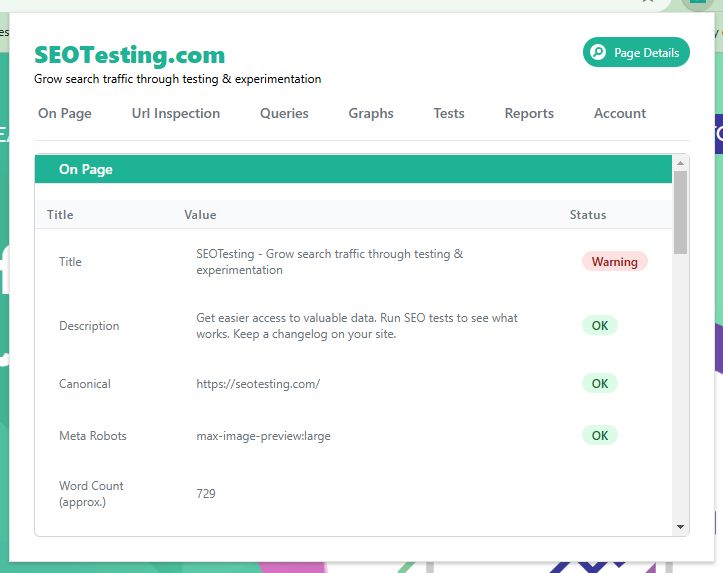723x573 pixels.
Task: Click the 'Get easier access to valuable data' description
Action: (357, 326)
